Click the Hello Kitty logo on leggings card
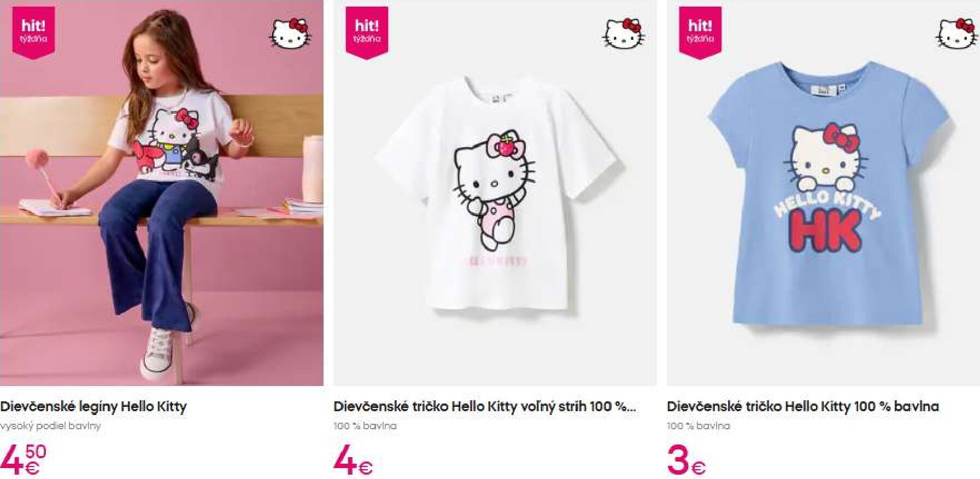980x479 pixels. [x=290, y=33]
